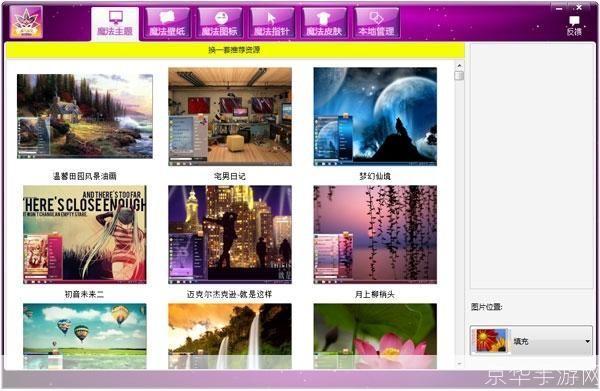Viewport: 600px width, 391px height.
Task: Click the 换一套推荐资源 yellow banner
Action: click(235, 50)
